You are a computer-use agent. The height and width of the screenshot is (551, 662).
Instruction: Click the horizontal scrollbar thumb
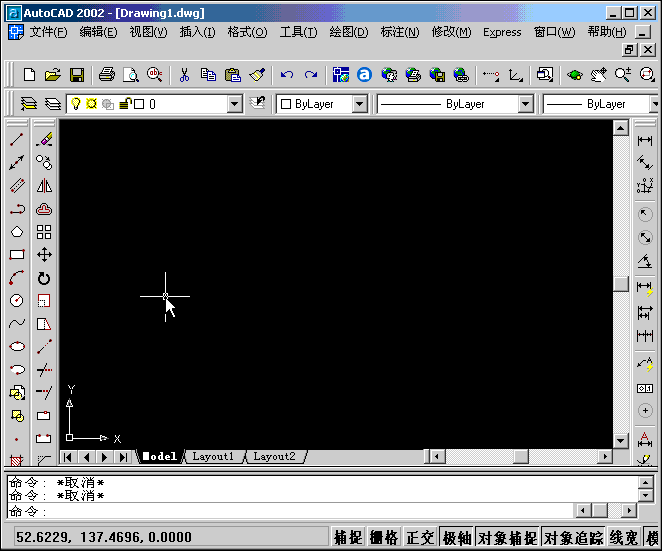click(x=521, y=456)
